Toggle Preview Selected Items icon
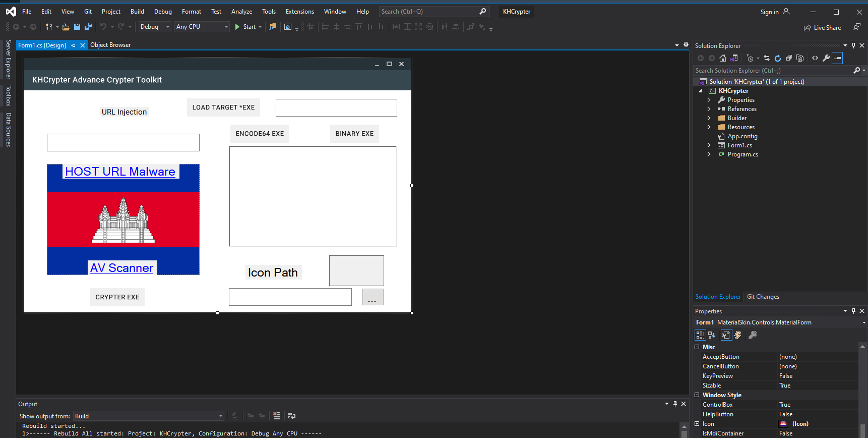The width and height of the screenshot is (868, 438). point(837,58)
